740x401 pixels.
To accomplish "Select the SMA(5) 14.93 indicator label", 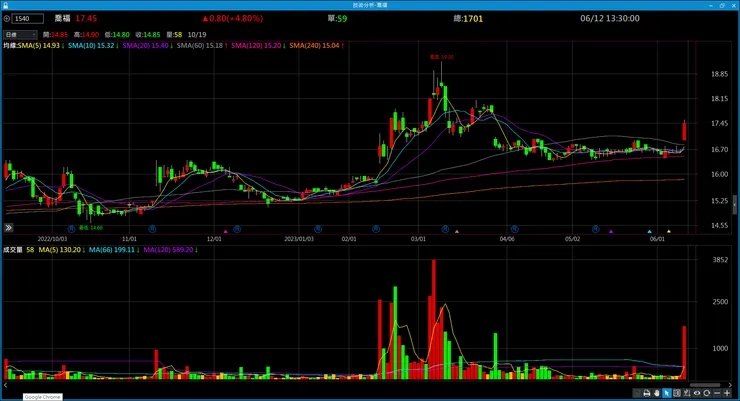I will (41, 45).
